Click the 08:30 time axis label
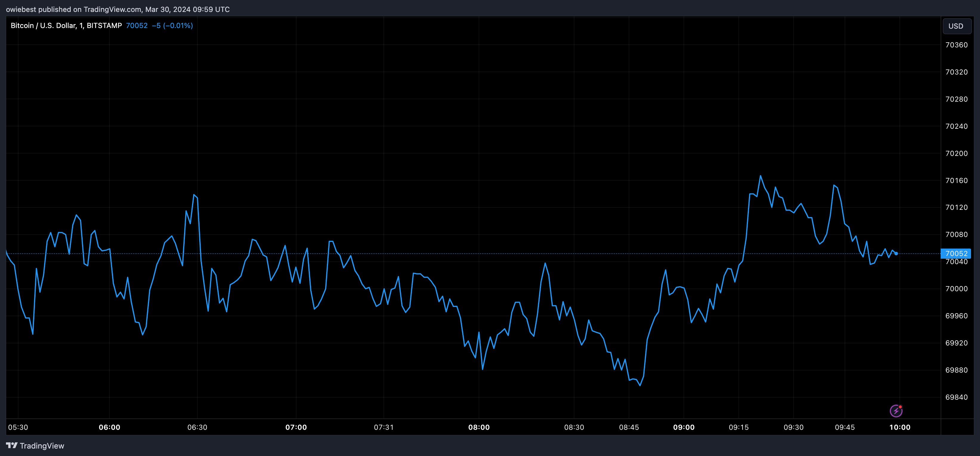This screenshot has width=980, height=456. [574, 427]
